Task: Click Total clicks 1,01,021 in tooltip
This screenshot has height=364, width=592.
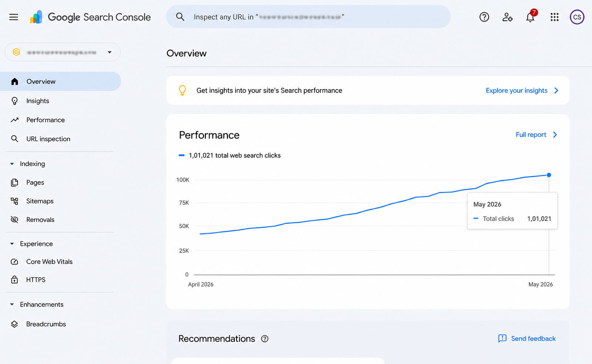Action: (512, 219)
